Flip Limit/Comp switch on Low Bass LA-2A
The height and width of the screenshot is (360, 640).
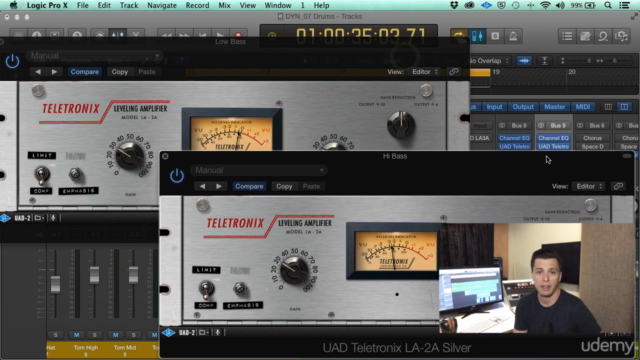point(41,175)
